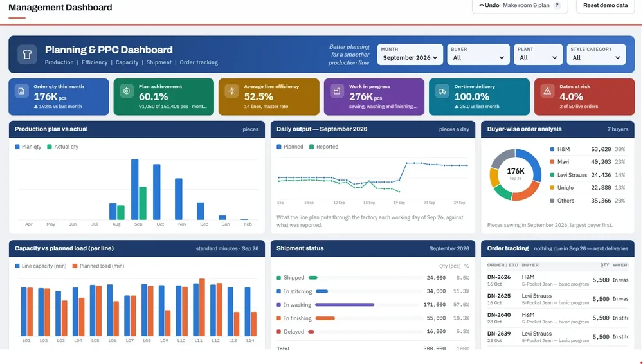Click the BUYER column header in Order tracking

click(x=530, y=265)
